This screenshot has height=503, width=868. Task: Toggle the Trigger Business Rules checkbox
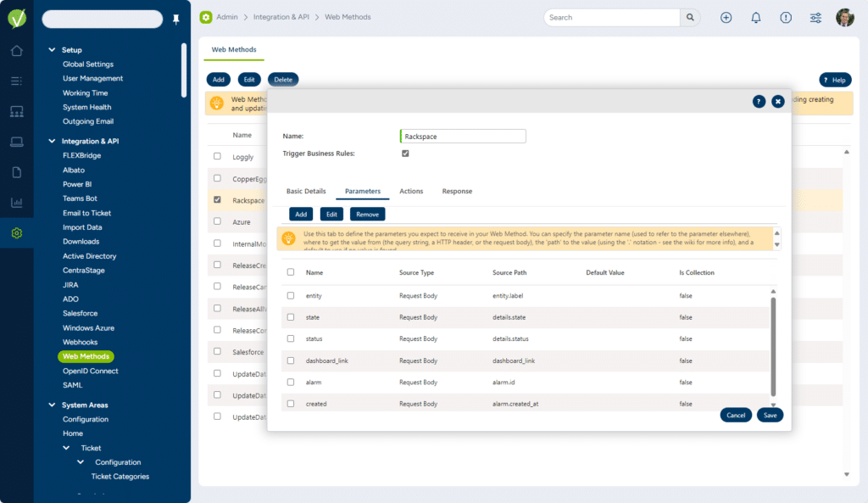[x=405, y=154]
